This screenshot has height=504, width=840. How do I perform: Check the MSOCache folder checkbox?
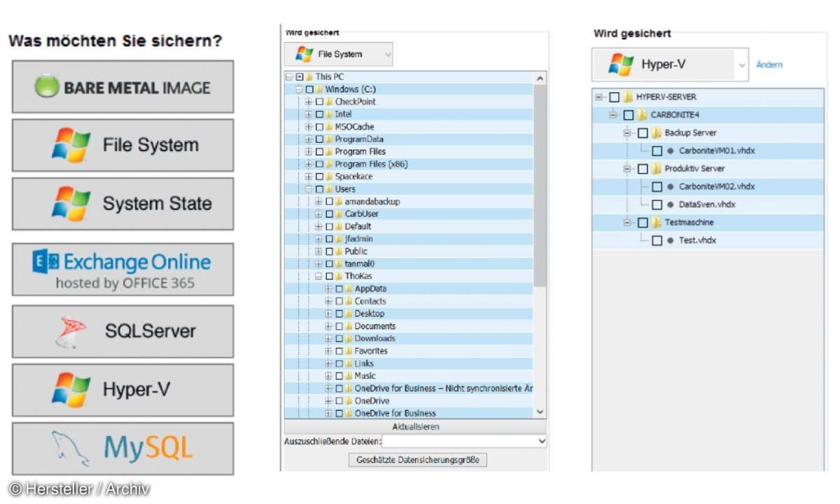(319, 127)
